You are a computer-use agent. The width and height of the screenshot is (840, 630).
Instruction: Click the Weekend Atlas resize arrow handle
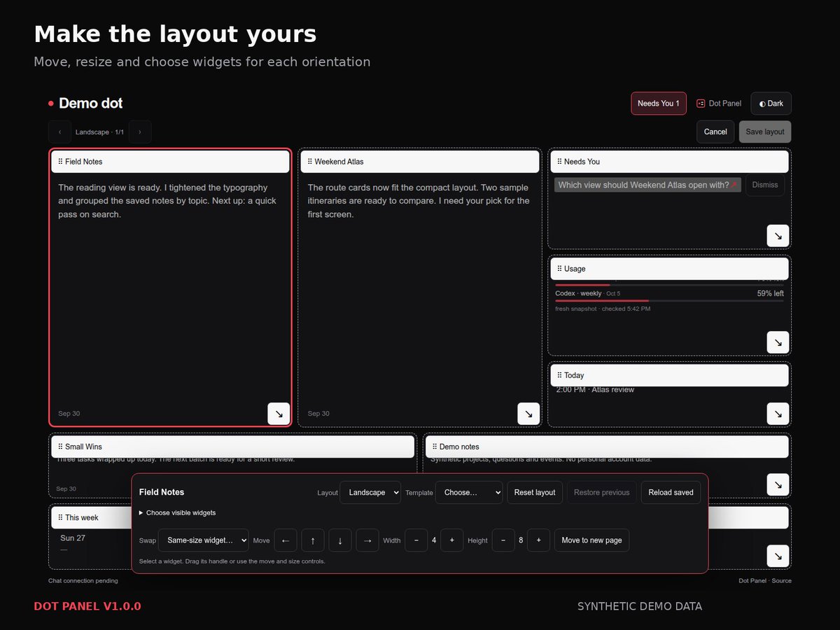(528, 414)
